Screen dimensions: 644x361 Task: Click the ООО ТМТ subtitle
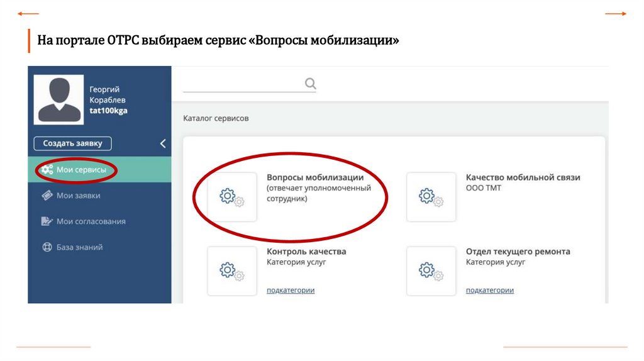tap(484, 188)
